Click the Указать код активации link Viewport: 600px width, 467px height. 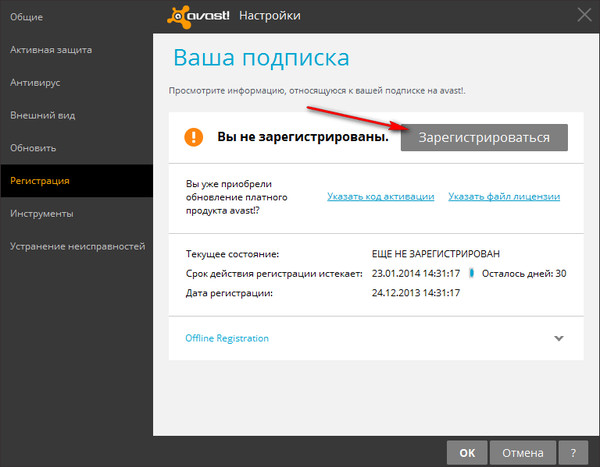pos(380,196)
